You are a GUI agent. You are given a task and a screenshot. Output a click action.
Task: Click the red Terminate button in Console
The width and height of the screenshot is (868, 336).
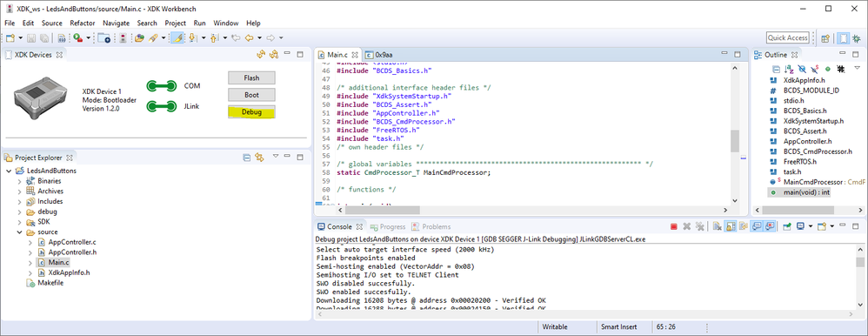click(x=674, y=227)
